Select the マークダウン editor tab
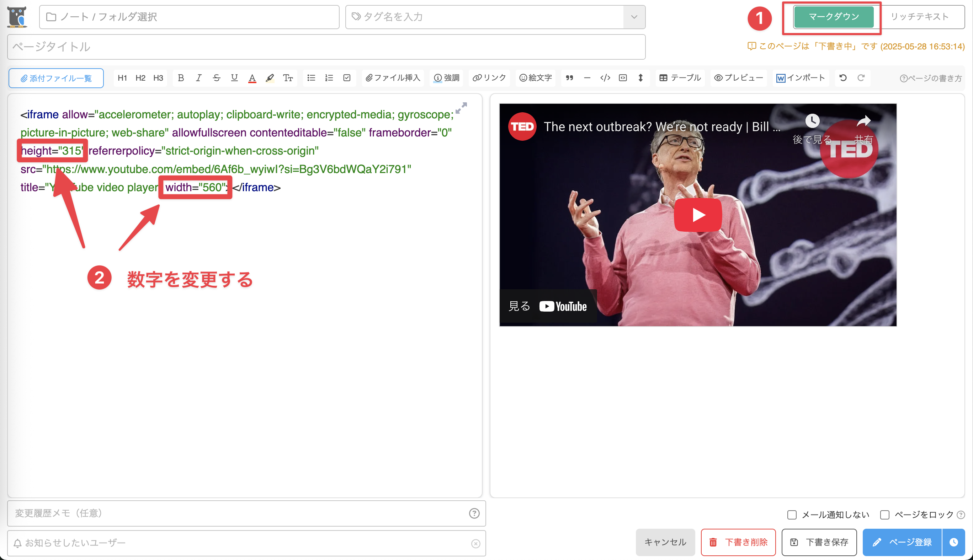Screen dimensions: 973x560 click(x=833, y=17)
